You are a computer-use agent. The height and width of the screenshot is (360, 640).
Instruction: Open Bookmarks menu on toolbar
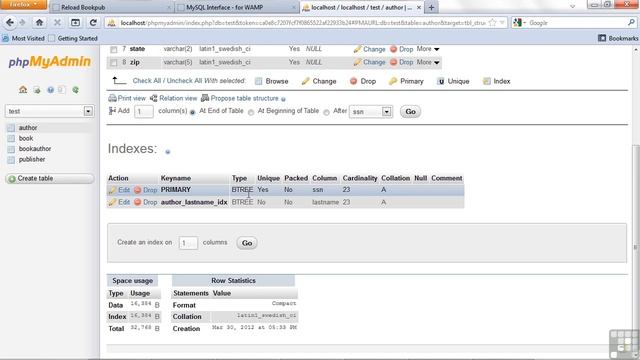tap(618, 38)
